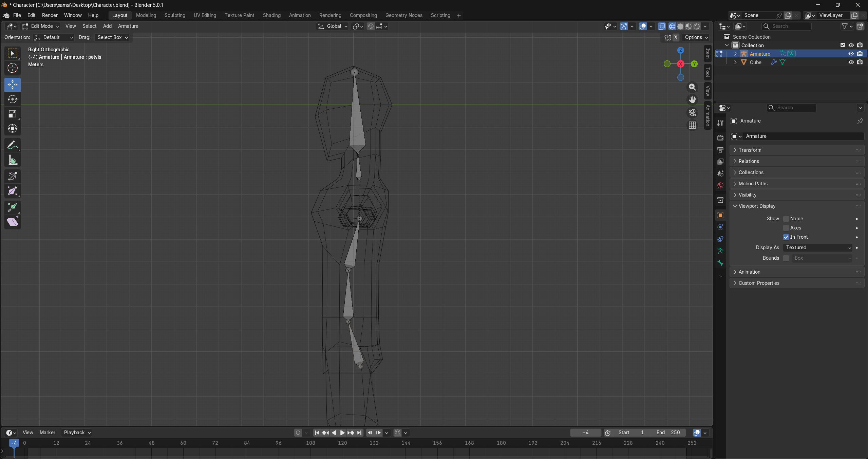This screenshot has height=459, width=868.
Task: Open the Options popover button
Action: tap(696, 37)
